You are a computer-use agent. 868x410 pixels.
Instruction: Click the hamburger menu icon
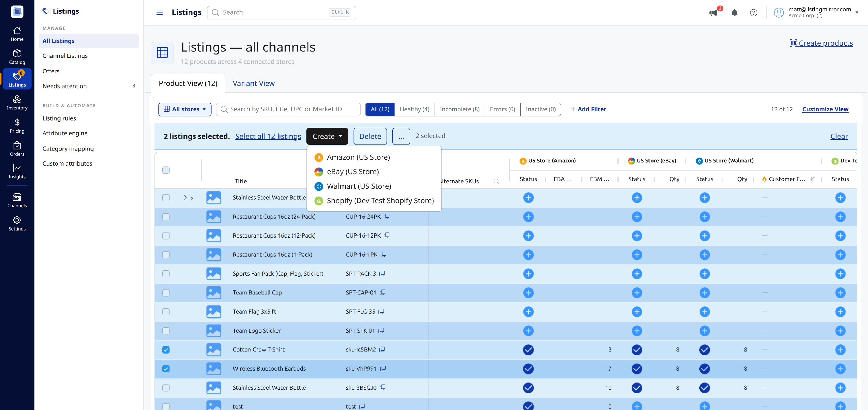[x=159, y=12]
